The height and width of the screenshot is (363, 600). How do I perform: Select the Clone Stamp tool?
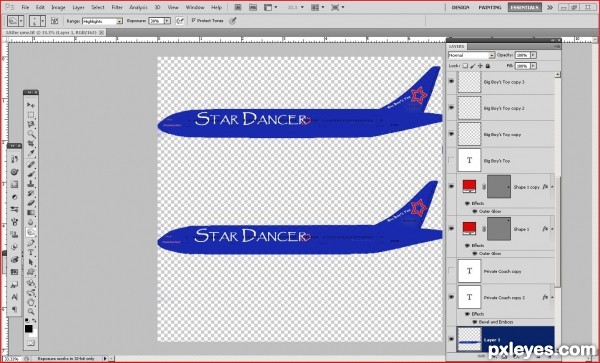pos(31,184)
